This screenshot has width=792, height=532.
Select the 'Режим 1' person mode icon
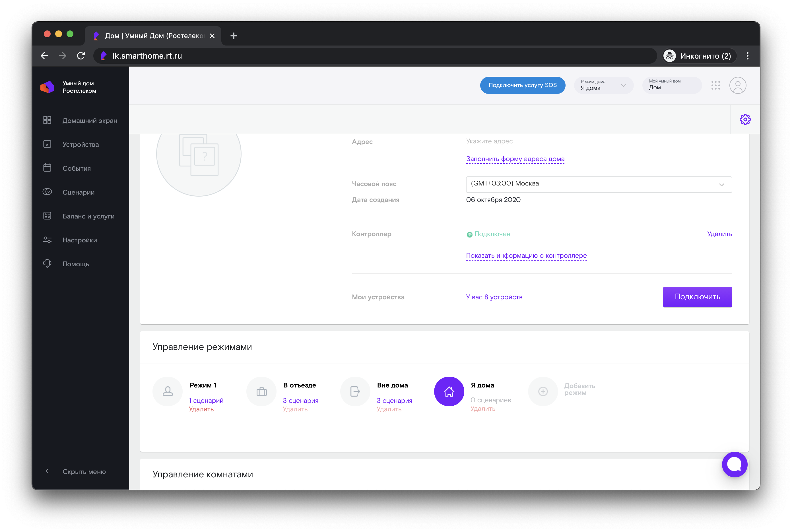(x=168, y=391)
